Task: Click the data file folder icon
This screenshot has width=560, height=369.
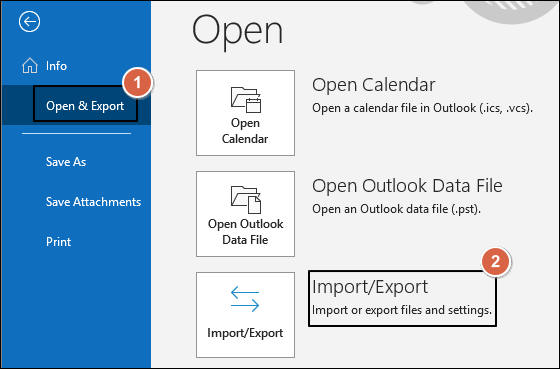Action: (246, 200)
